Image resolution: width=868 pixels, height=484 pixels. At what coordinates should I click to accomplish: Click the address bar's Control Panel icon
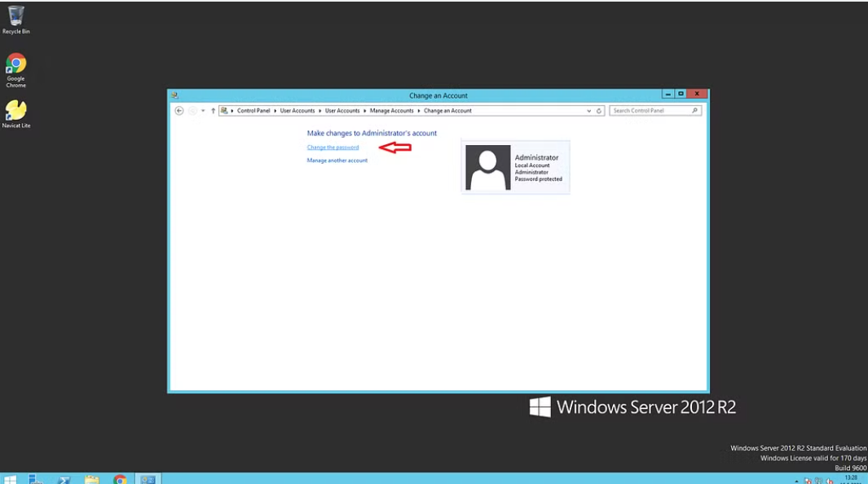[224, 111]
